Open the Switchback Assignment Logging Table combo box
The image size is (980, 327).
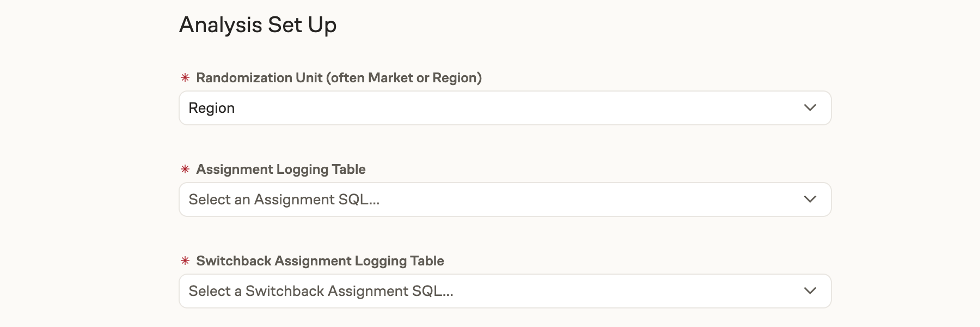(505, 291)
